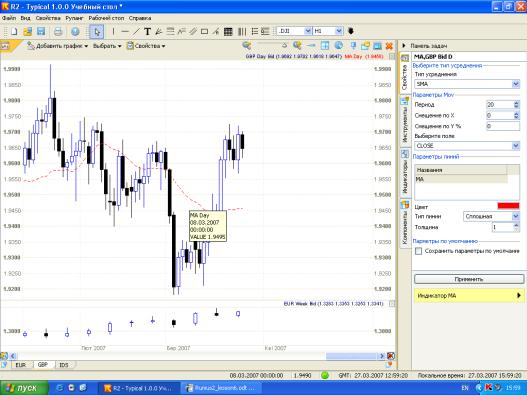Select the rectangle drawing tool

tap(204, 32)
